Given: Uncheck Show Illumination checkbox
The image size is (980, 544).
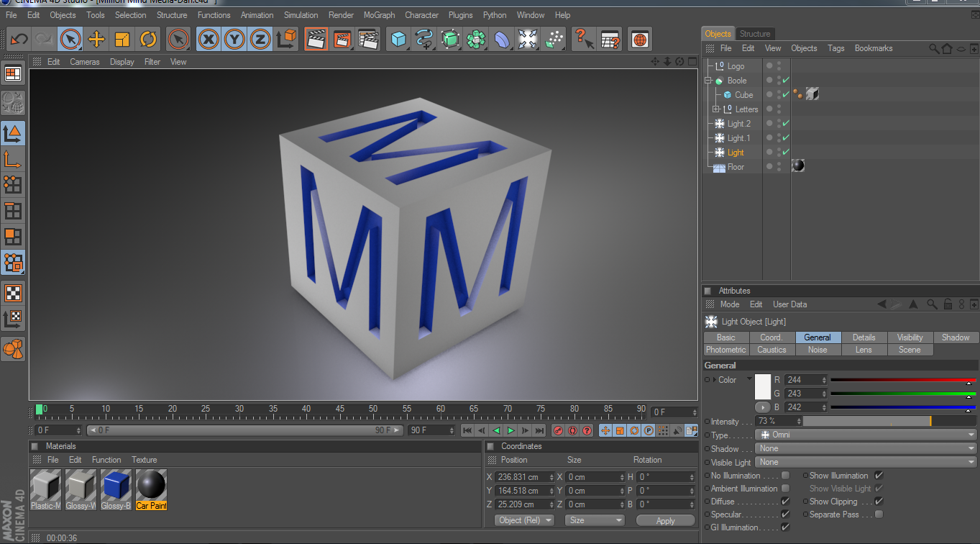Looking at the screenshot, I should point(879,476).
